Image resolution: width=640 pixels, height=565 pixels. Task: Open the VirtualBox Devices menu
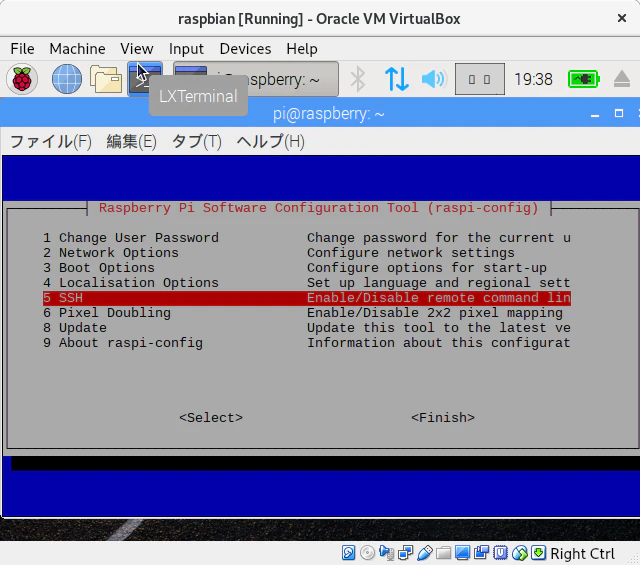(x=245, y=49)
